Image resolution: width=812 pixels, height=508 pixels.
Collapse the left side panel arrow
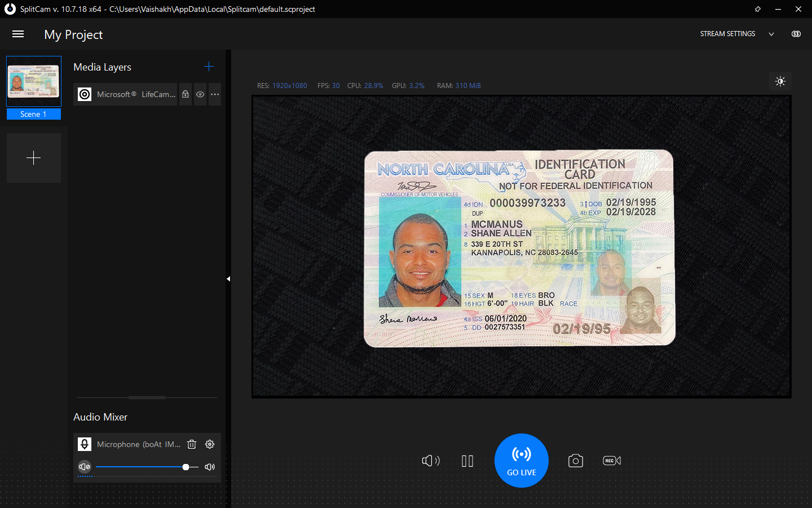click(x=228, y=279)
